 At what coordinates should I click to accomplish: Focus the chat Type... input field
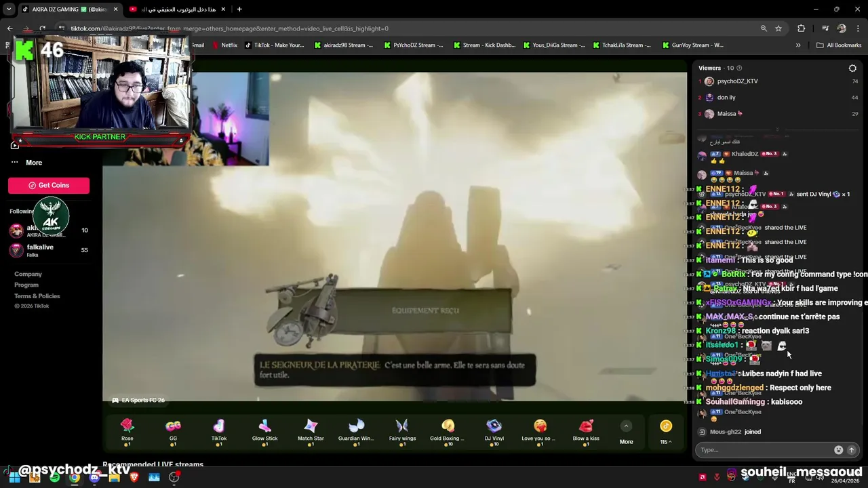(765, 450)
